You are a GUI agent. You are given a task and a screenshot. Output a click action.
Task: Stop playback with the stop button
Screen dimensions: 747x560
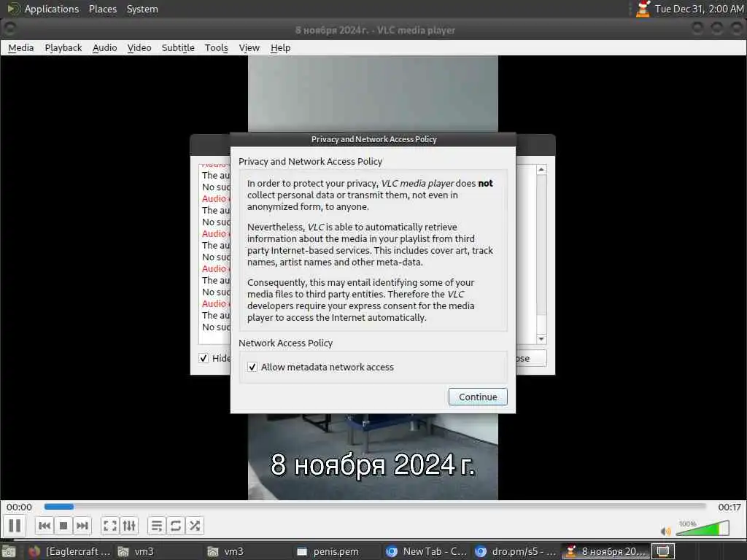(63, 526)
